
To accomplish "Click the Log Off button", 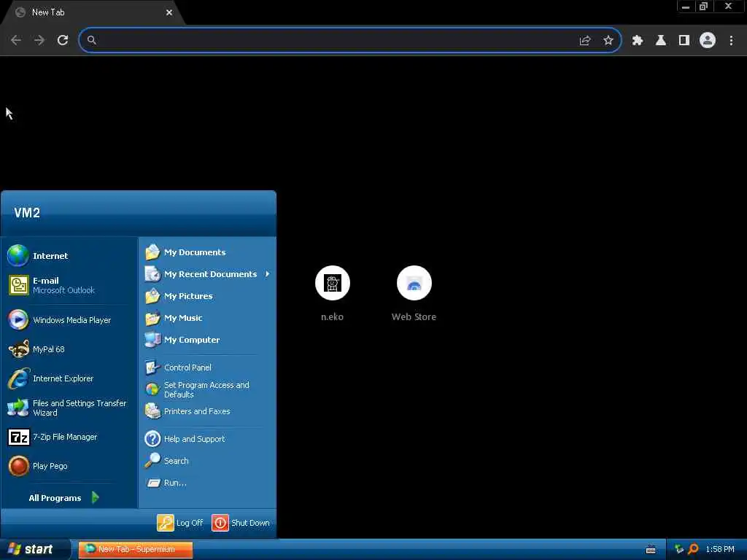I will coord(181,523).
